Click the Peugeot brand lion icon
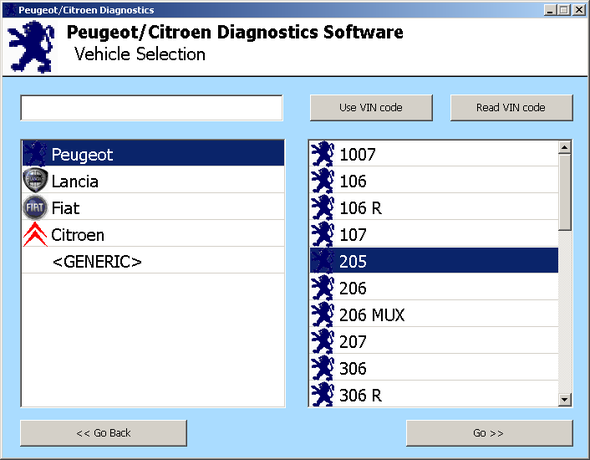590x460 pixels. 35,153
